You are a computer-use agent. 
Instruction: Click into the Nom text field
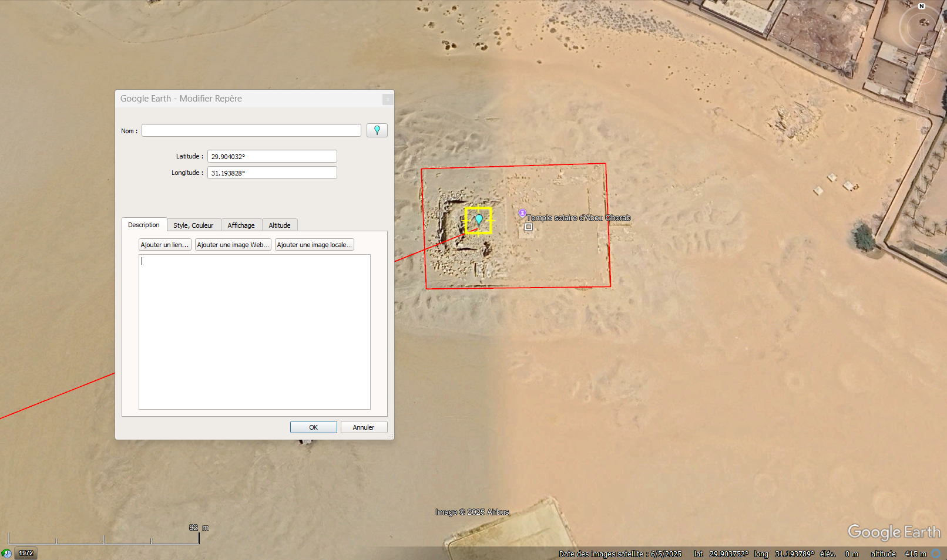pos(251,130)
